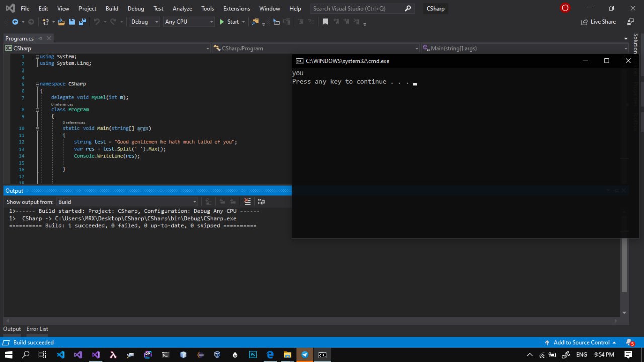Collapse the using directives block
The image size is (644, 362).
coord(37,57)
